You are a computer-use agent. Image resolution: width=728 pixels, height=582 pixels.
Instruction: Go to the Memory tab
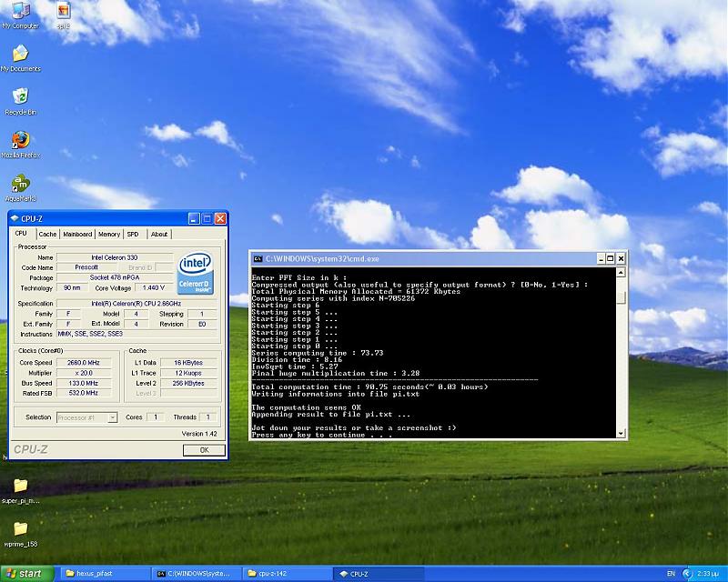click(109, 235)
